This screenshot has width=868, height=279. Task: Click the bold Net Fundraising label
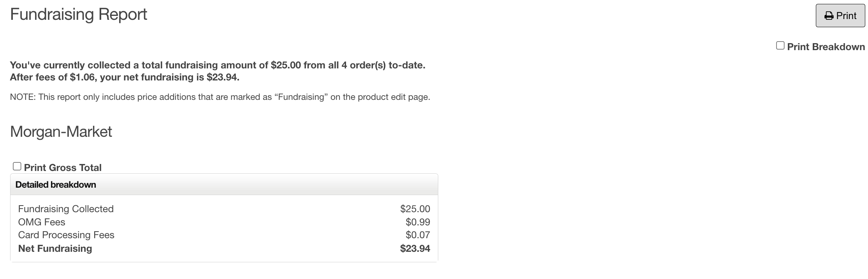tap(55, 249)
